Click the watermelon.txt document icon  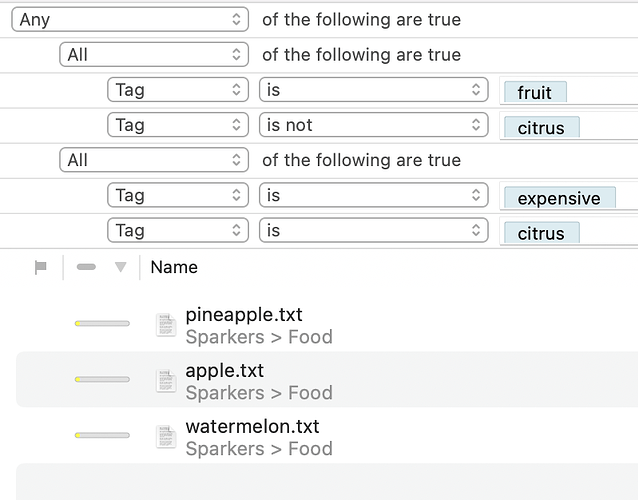(166, 437)
